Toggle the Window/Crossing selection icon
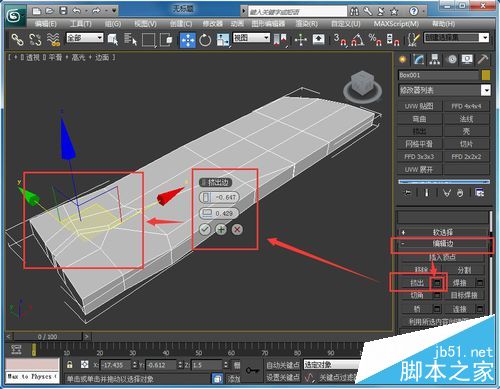The height and width of the screenshot is (389, 500). click(166, 40)
